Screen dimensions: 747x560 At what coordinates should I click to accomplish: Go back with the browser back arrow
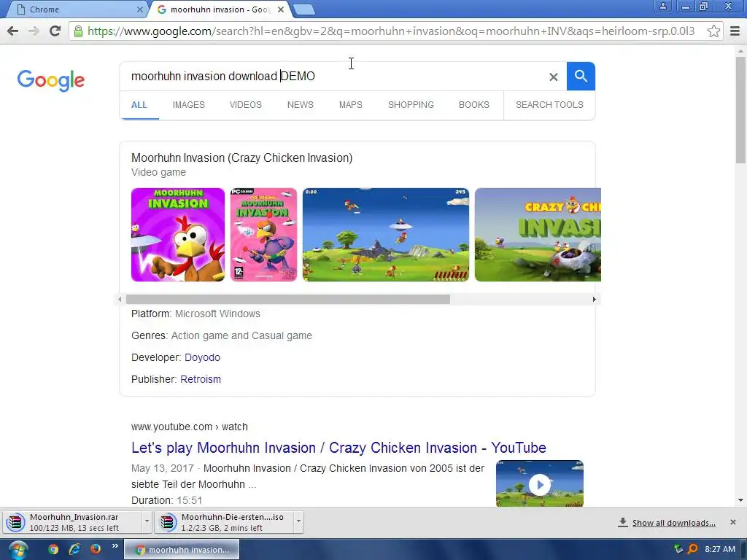point(13,31)
